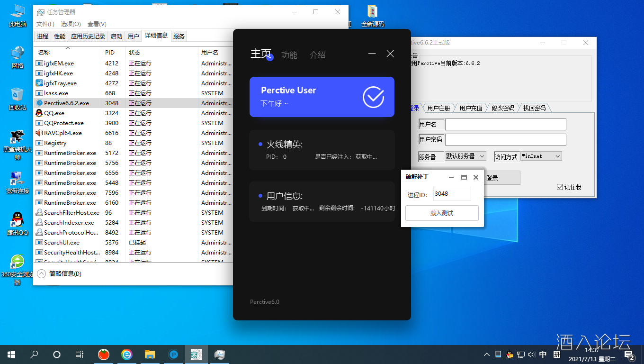Open WinInet access method dropdown

pos(541,156)
